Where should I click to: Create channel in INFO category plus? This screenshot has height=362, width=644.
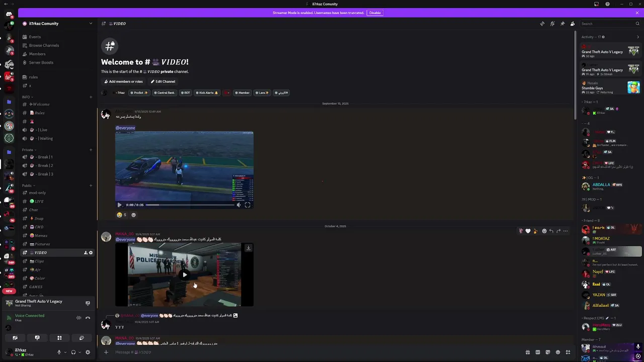coord(91,97)
